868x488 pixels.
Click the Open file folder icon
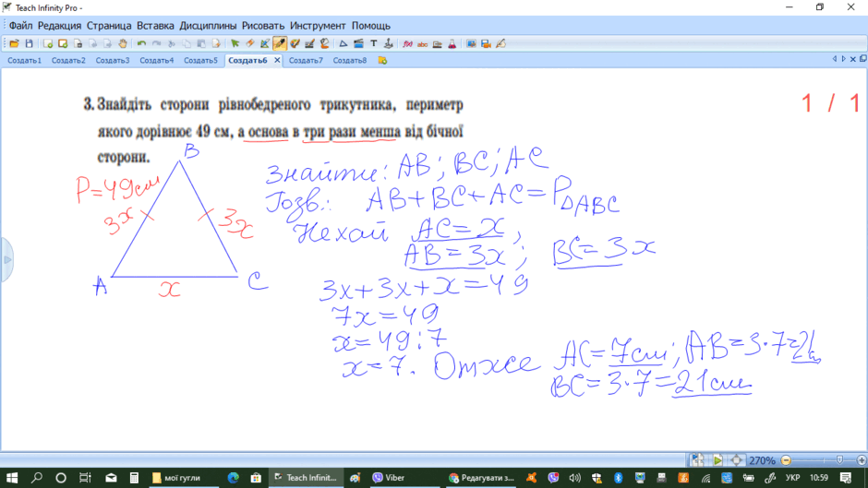click(x=15, y=43)
